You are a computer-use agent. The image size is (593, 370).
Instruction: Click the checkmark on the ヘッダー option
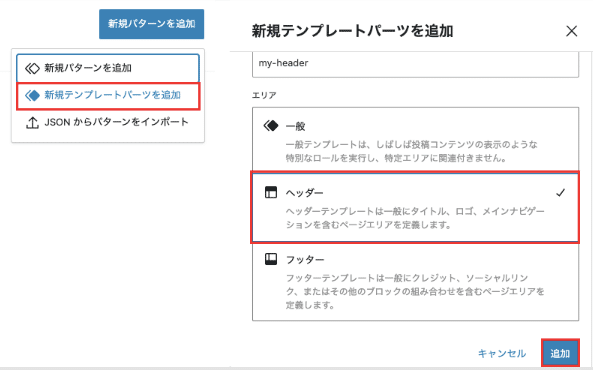click(560, 193)
